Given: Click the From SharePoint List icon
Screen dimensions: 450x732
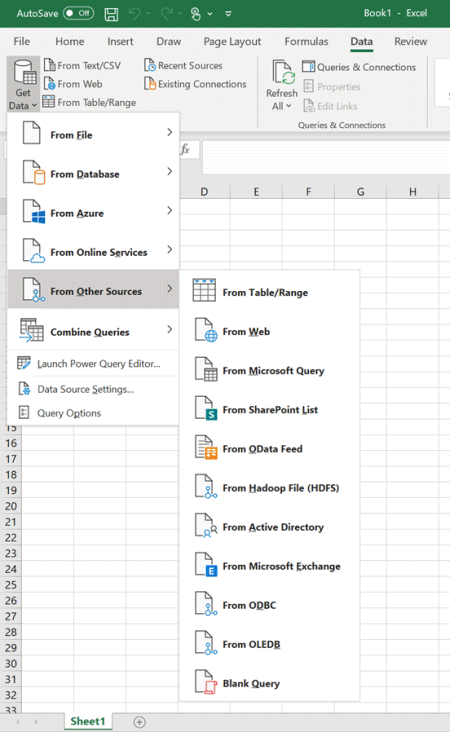Looking at the screenshot, I should pos(206,408).
